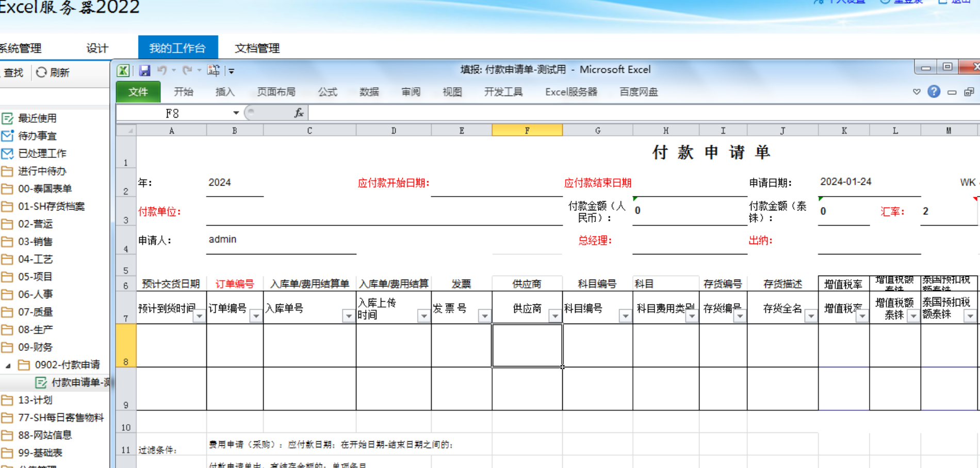The image size is (980, 468).
Task: Click the 付款单位 input field
Action: (x=384, y=213)
